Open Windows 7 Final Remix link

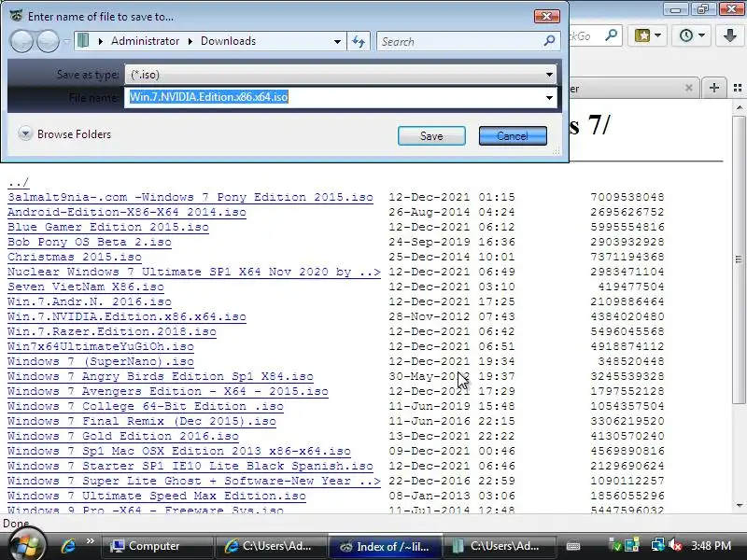(142, 421)
